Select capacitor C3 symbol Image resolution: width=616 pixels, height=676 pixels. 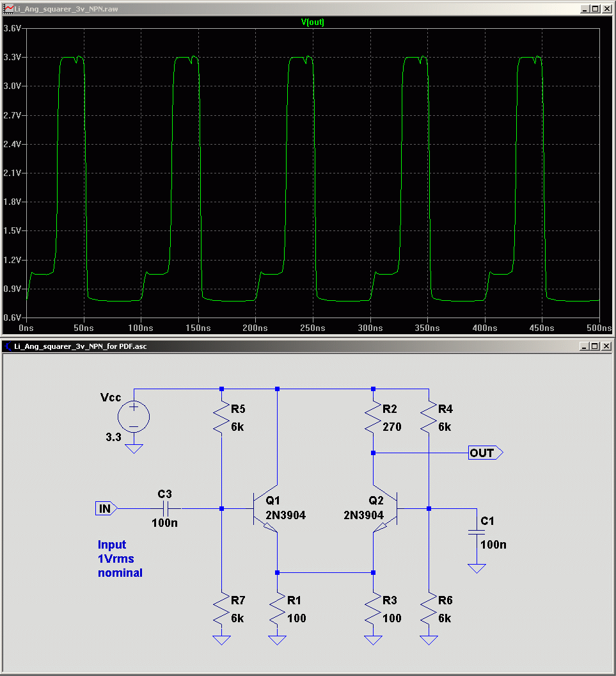click(x=166, y=509)
